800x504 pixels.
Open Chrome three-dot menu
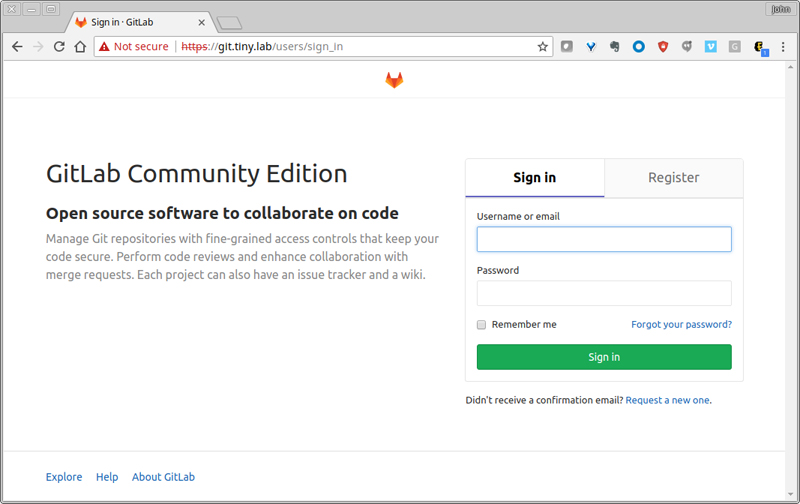point(783,46)
